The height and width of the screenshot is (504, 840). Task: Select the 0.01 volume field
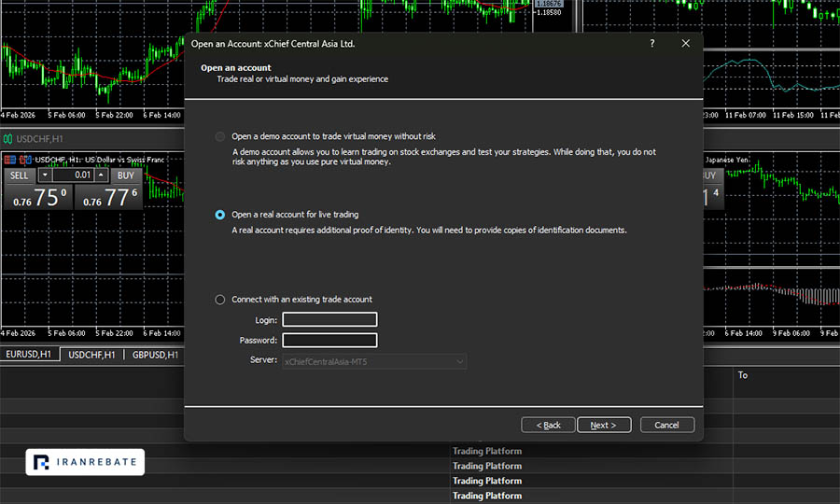(73, 175)
